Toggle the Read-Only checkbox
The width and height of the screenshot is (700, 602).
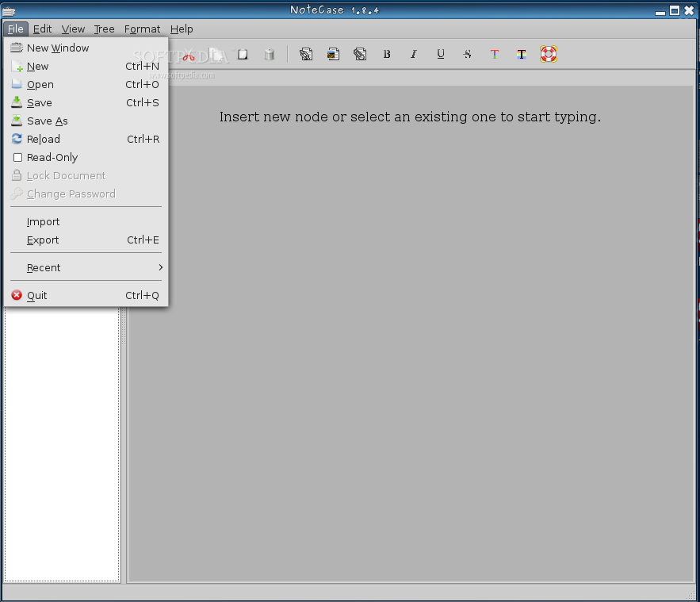(x=18, y=157)
